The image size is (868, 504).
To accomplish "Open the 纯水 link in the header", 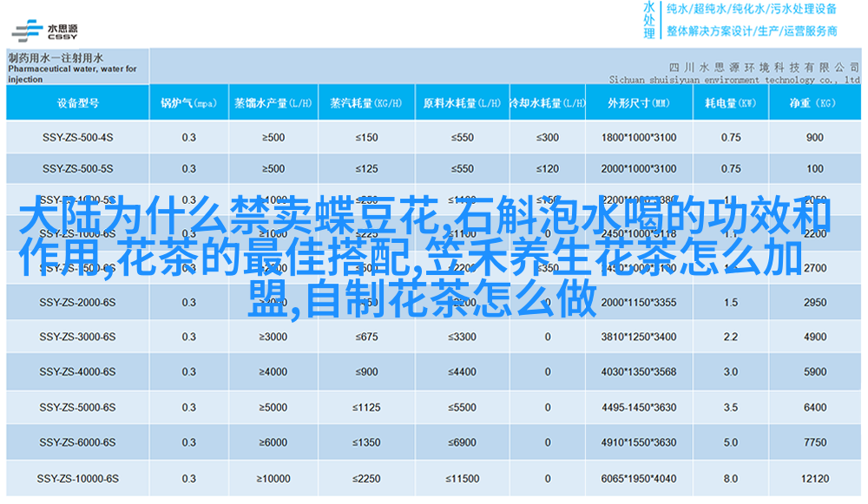I will click(x=679, y=10).
